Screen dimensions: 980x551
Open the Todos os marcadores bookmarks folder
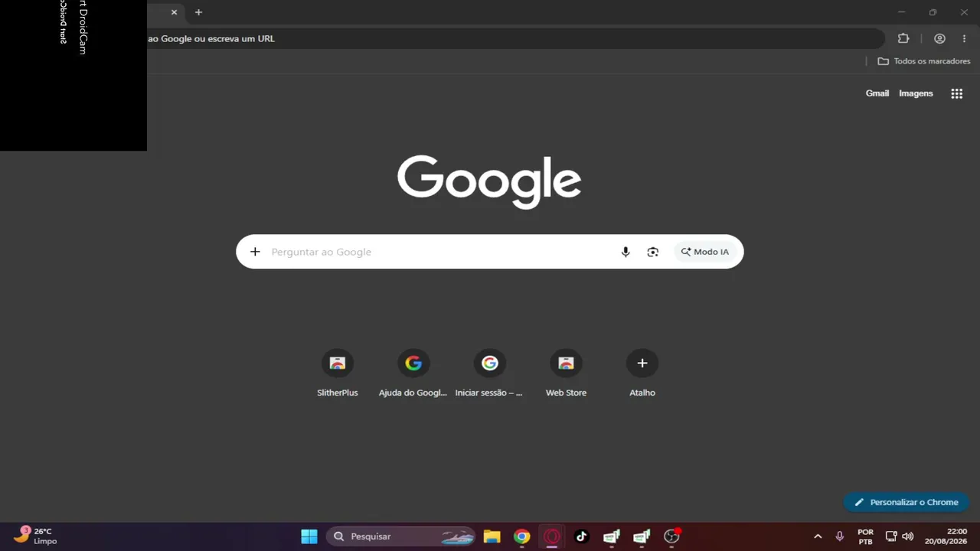923,61
